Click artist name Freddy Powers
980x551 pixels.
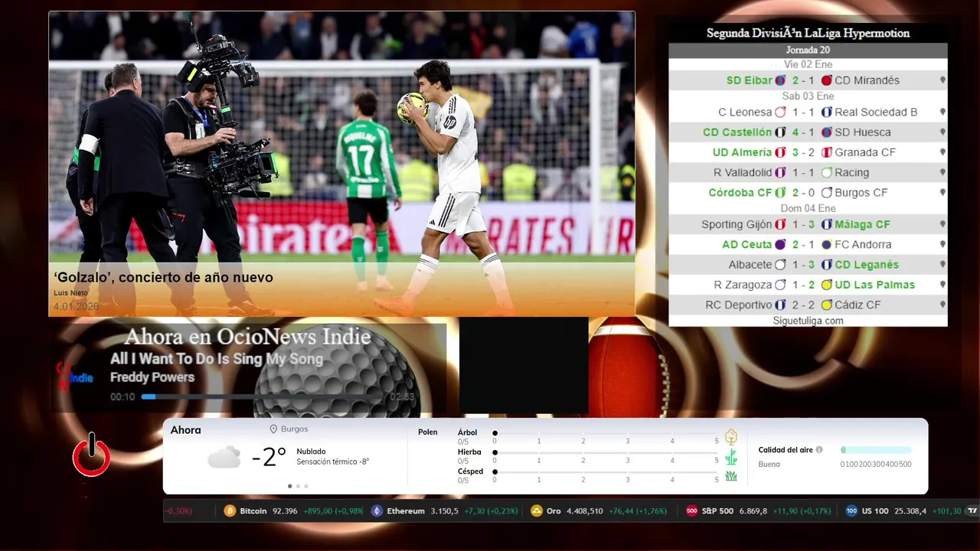[x=152, y=377]
